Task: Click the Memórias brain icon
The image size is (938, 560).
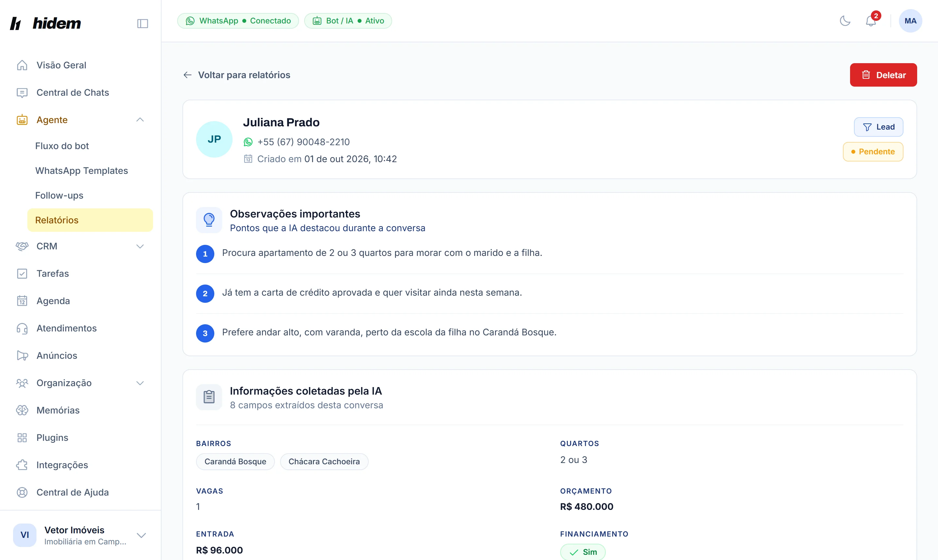Action: [x=22, y=410]
